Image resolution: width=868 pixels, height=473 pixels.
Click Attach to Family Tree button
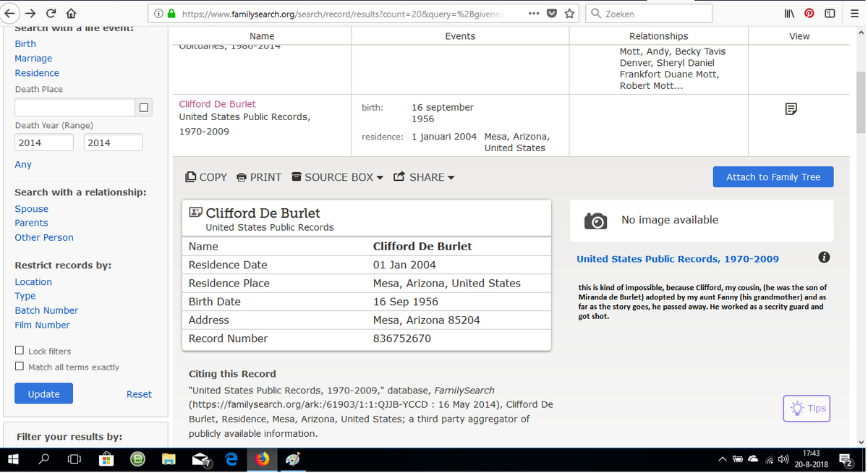[773, 177]
